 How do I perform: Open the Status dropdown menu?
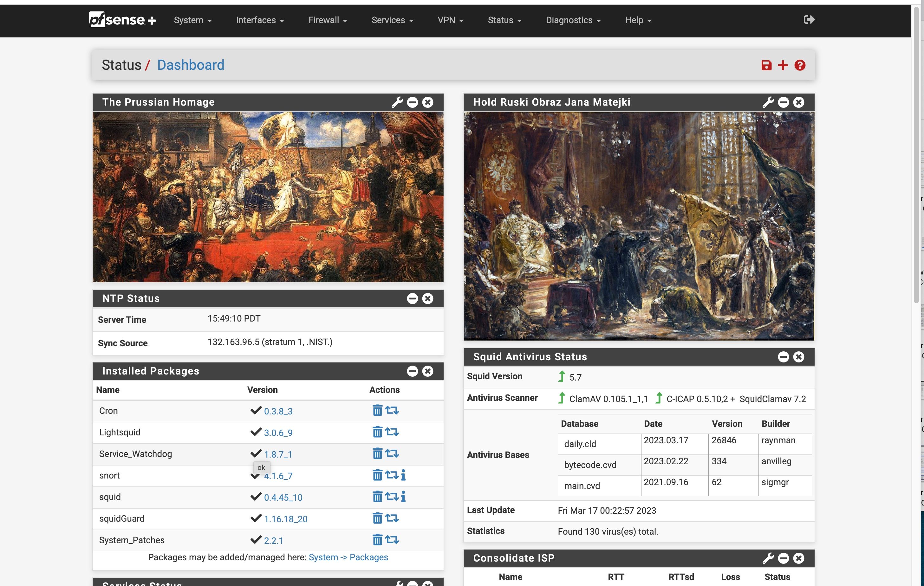pyautogui.click(x=504, y=20)
